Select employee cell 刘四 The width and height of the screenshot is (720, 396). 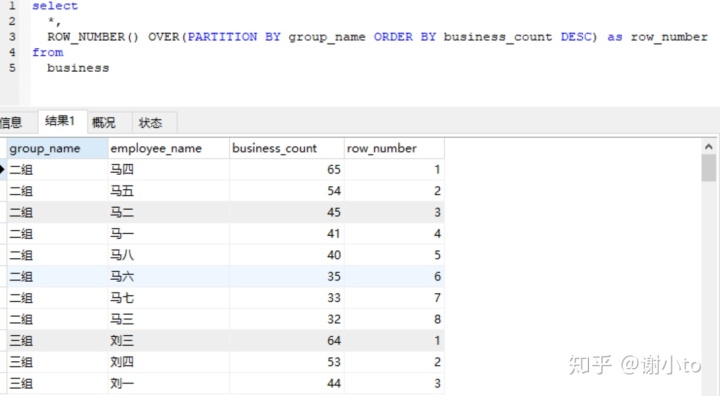[169, 362]
